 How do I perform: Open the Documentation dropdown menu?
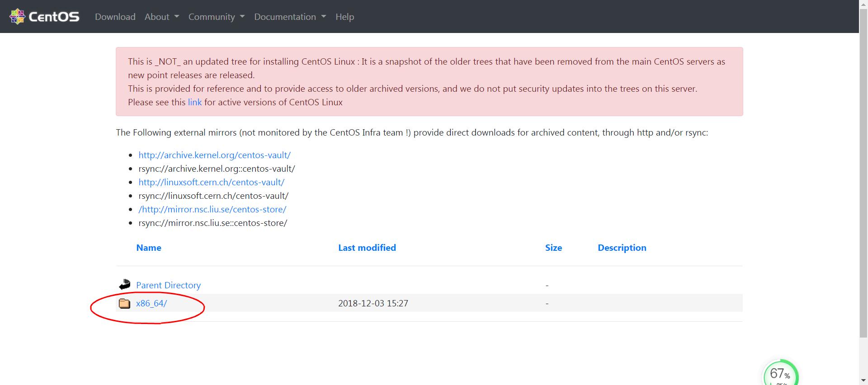(290, 17)
